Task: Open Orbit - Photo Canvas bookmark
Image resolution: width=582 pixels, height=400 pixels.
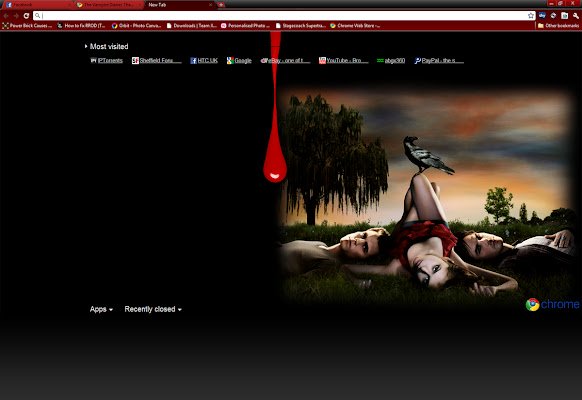Action: 136,26
